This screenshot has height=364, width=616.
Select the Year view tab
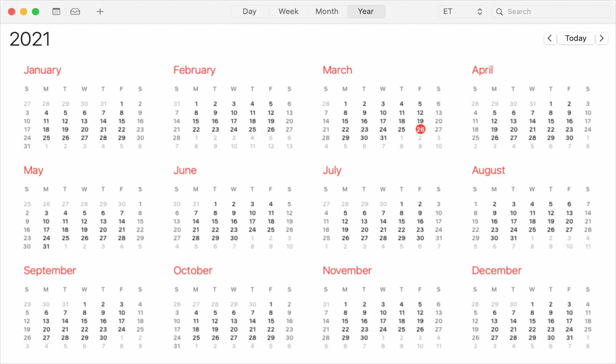[x=365, y=12]
